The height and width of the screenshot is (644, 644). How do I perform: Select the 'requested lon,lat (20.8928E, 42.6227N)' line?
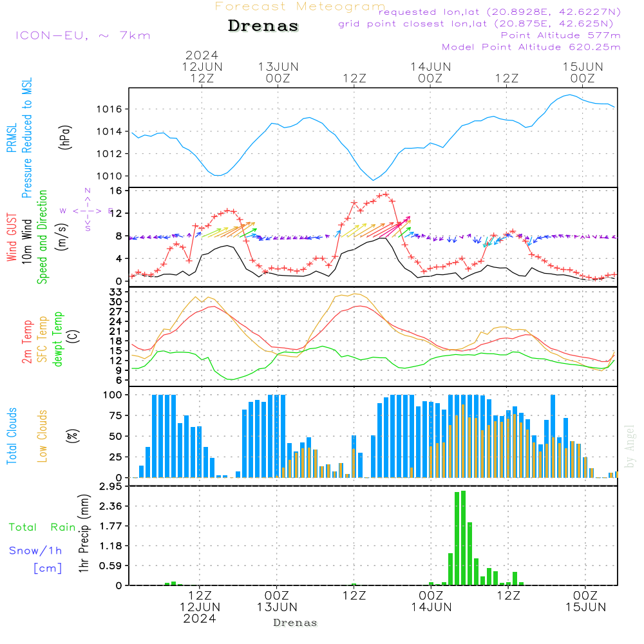pyautogui.click(x=500, y=12)
